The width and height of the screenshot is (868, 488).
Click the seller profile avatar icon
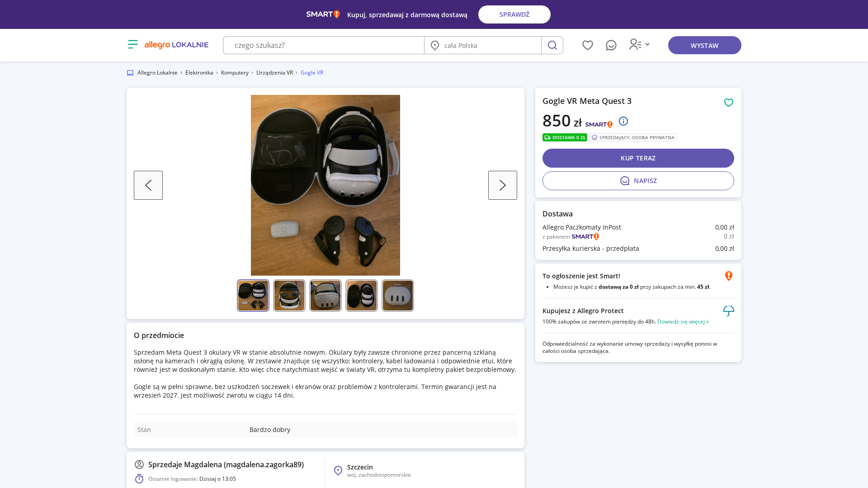click(x=139, y=465)
